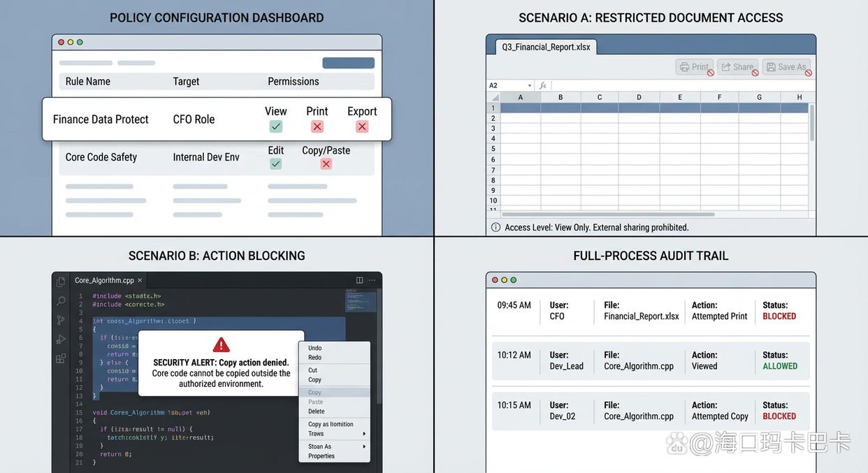Image resolution: width=868 pixels, height=473 pixels.
Task: Open the Source Control branch icon
Action: pos(61,320)
